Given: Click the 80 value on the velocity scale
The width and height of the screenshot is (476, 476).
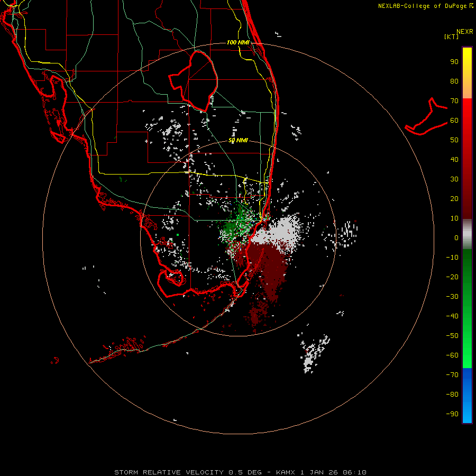Looking at the screenshot, I should pos(454,81).
